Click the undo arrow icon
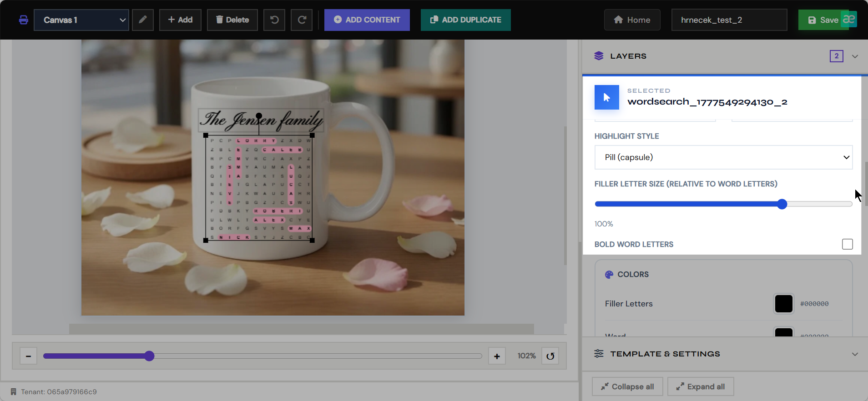Image resolution: width=868 pixels, height=401 pixels. (274, 20)
